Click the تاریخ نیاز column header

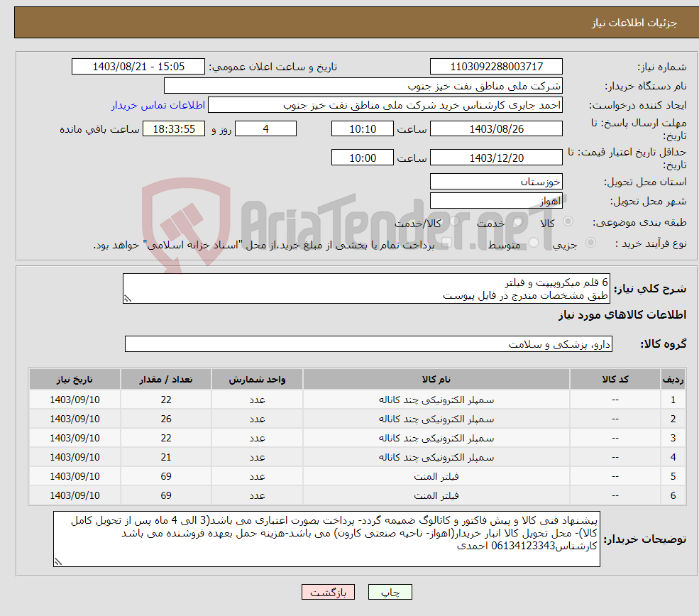[x=75, y=379]
